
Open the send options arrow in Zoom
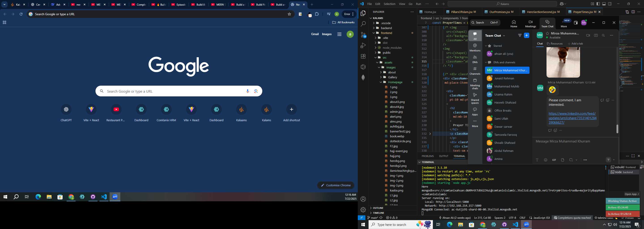pyautogui.click(x=614, y=160)
